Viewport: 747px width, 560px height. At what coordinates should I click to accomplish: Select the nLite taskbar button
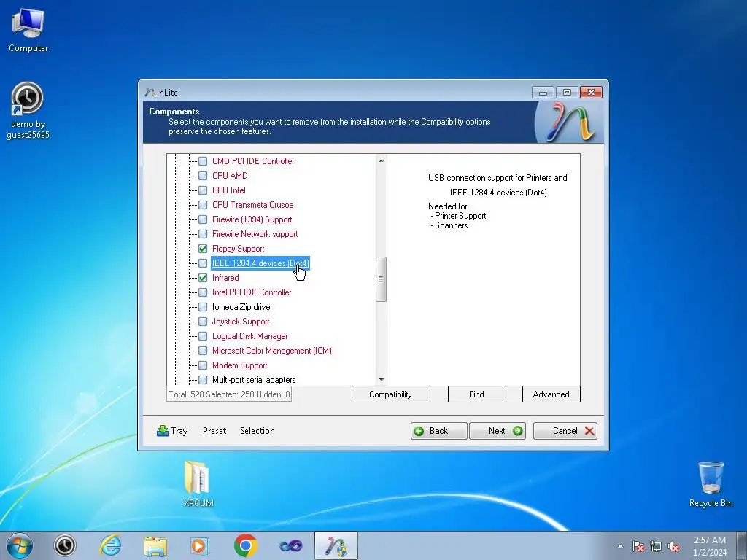[336, 545]
